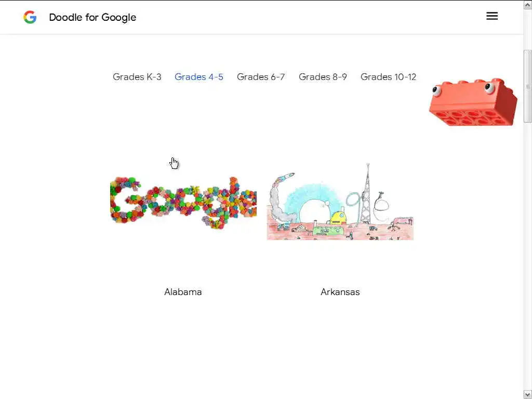The width and height of the screenshot is (532, 399).
Task: Click the Arkansas state label
Action: [x=340, y=292]
